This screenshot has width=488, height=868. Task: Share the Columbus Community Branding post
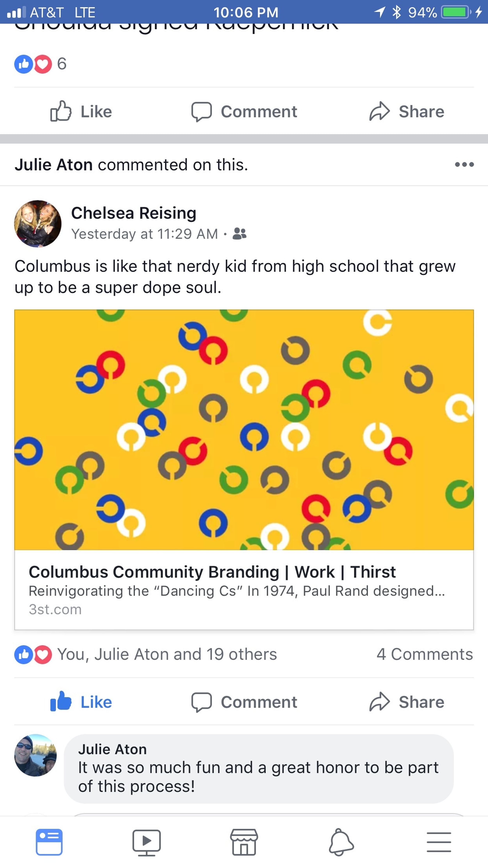point(406,702)
